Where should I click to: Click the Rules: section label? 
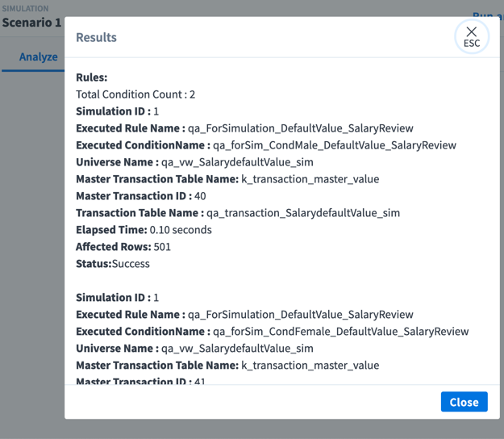point(92,77)
